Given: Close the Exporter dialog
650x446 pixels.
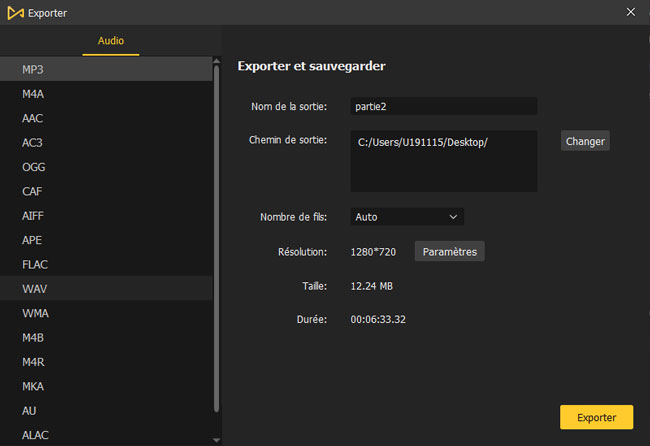Looking at the screenshot, I should (631, 12).
